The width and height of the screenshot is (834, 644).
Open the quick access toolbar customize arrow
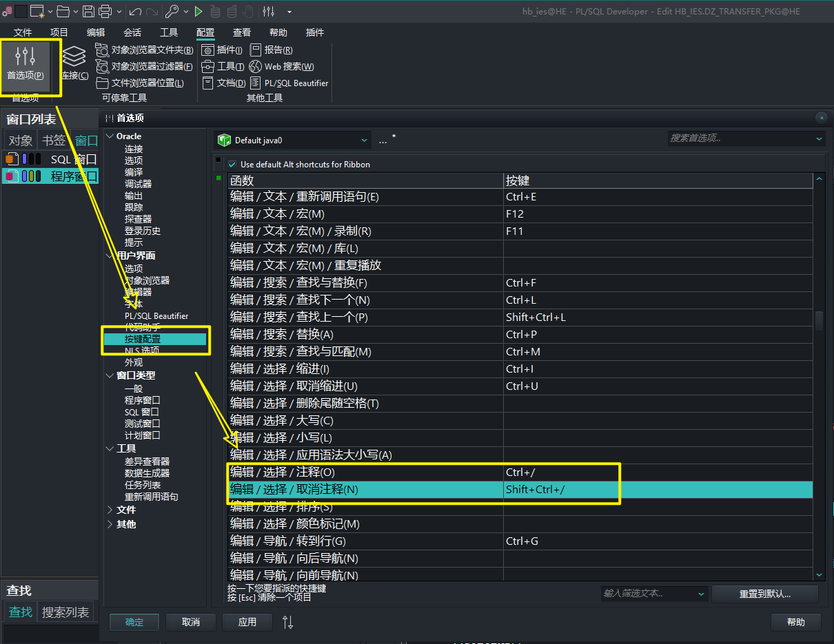pyautogui.click(x=289, y=12)
